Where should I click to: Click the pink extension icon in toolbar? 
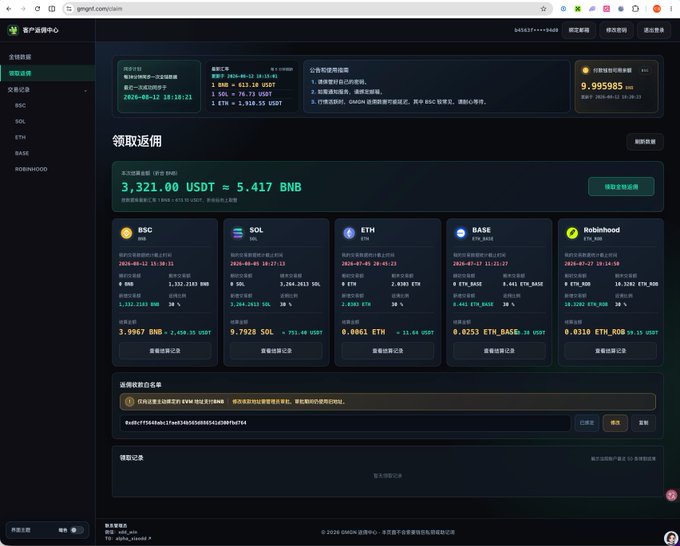607,9
